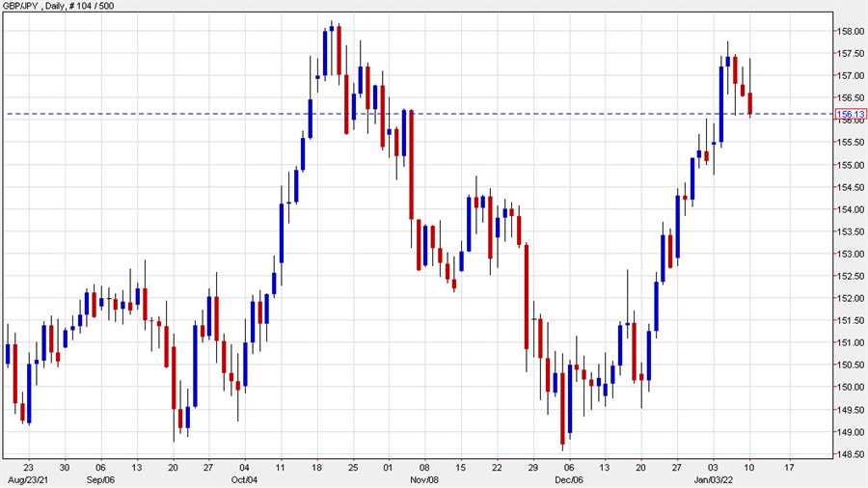Click the current price label 156.13
868x488 pixels.
coord(851,115)
